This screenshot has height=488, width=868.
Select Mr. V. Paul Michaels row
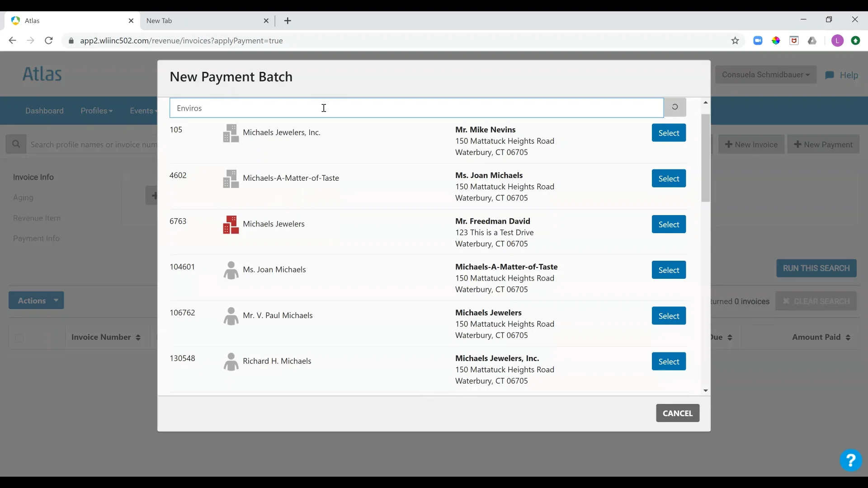(668, 316)
